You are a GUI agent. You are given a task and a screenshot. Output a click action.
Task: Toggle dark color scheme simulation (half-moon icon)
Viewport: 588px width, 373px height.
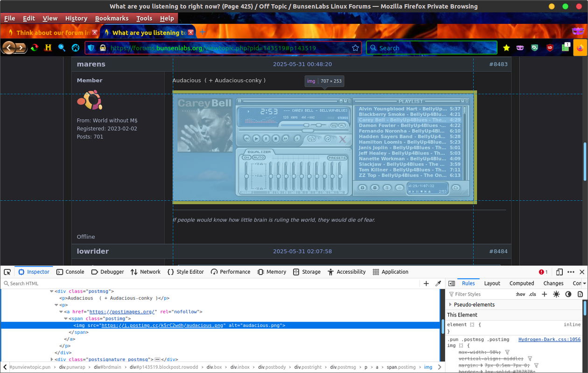pyautogui.click(x=568, y=294)
